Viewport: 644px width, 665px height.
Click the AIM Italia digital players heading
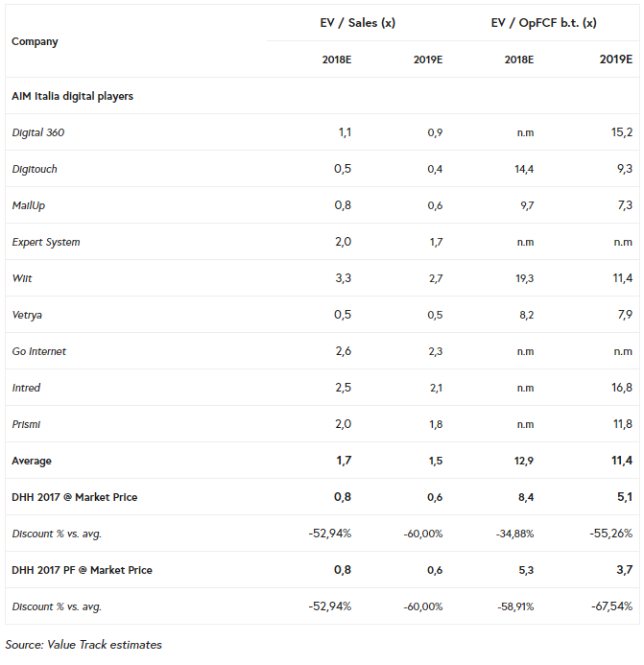pos(72,96)
